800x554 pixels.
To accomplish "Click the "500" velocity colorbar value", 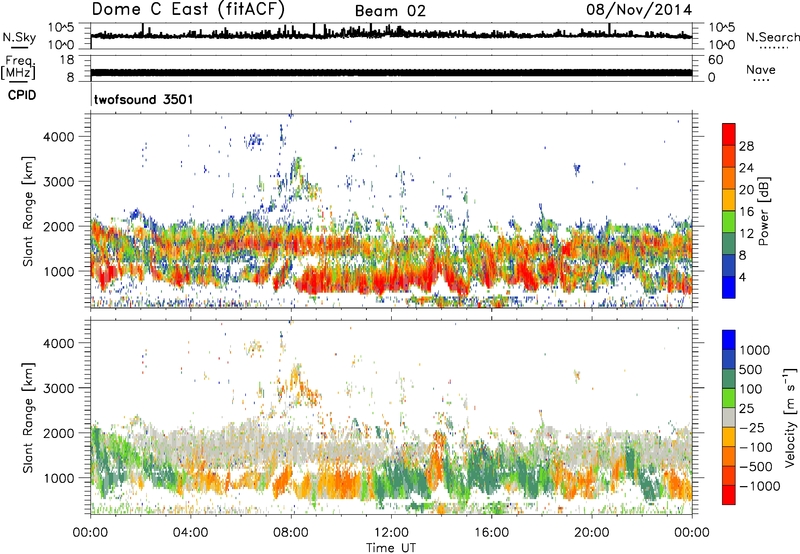I will coord(749,369).
